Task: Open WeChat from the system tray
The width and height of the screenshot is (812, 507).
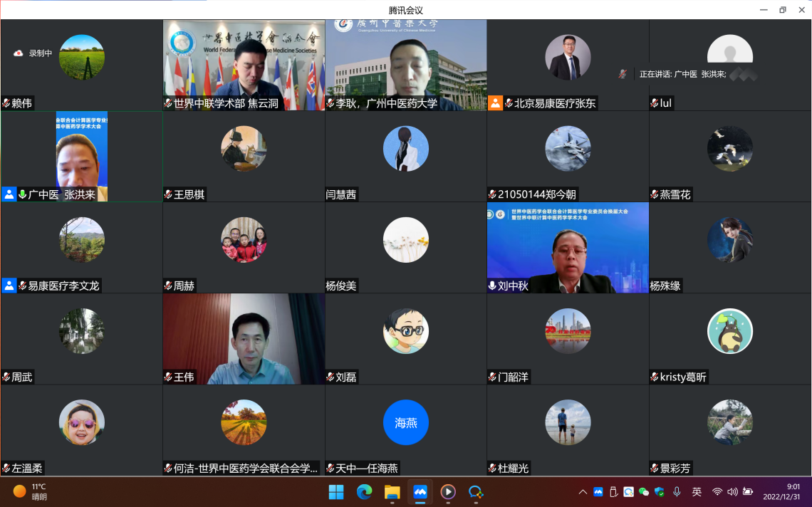Action: pyautogui.click(x=643, y=492)
